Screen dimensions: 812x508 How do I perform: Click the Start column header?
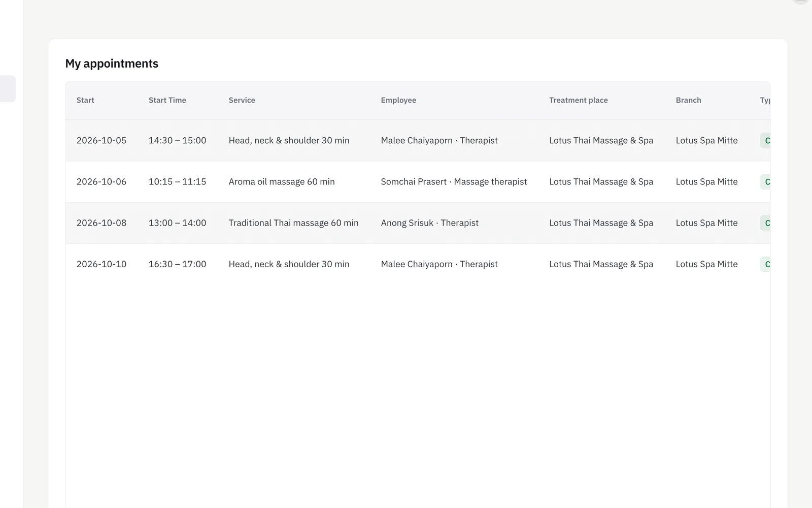[85, 100]
